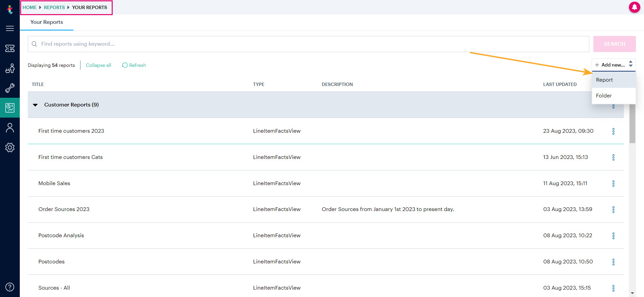Go to REPORTS breadcrumb
Image resolution: width=644 pixels, height=297 pixels.
(x=54, y=7)
